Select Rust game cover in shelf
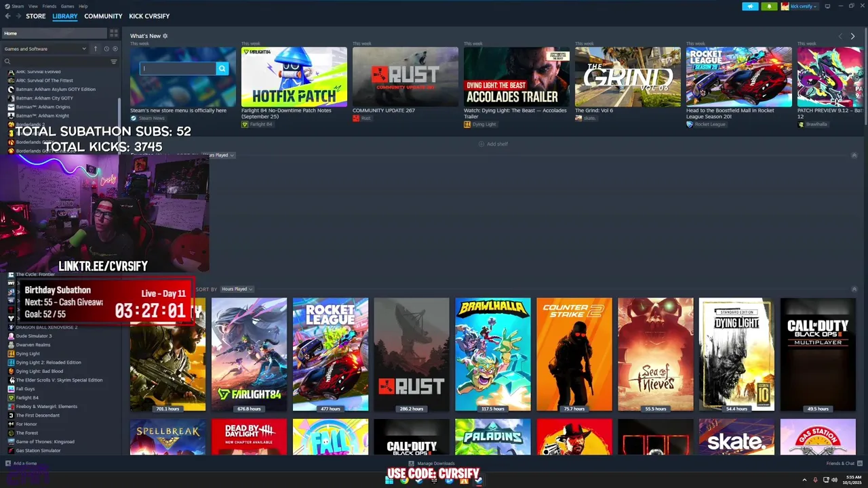The height and width of the screenshot is (488, 868). coord(412,354)
